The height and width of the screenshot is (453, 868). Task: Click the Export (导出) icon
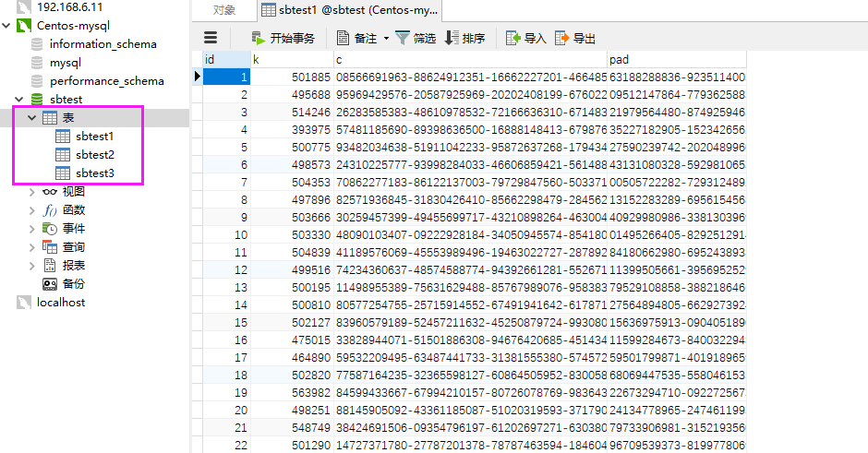561,38
